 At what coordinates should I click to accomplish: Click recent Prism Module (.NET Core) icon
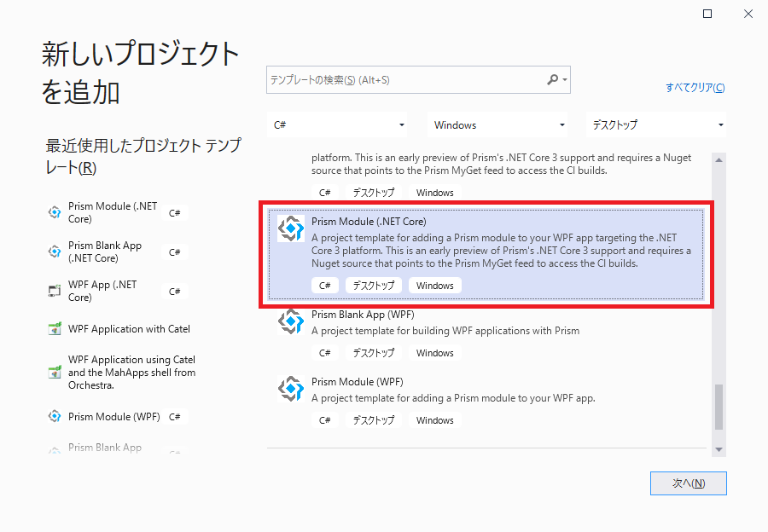tap(55, 212)
